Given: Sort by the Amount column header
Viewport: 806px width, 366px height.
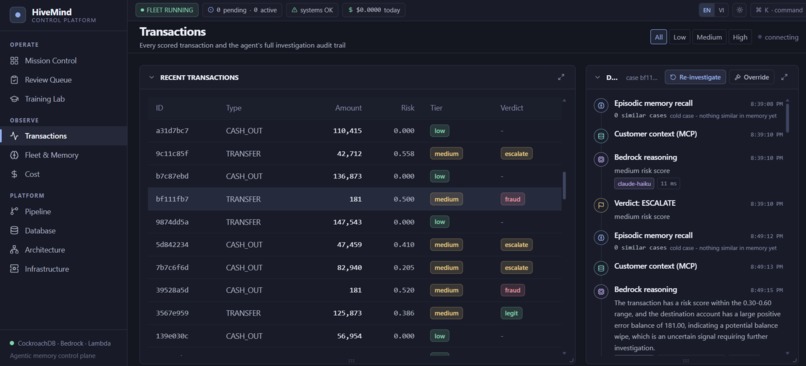Looking at the screenshot, I should pos(349,108).
